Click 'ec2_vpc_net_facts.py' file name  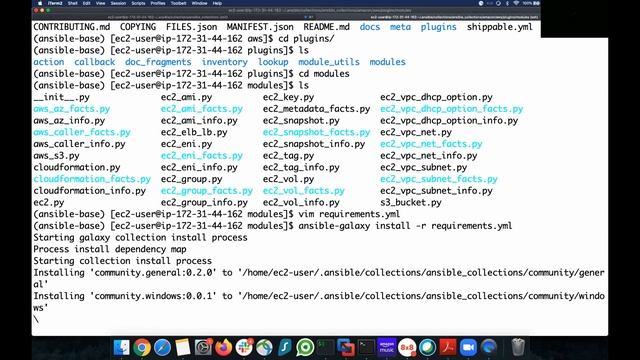click(431, 144)
